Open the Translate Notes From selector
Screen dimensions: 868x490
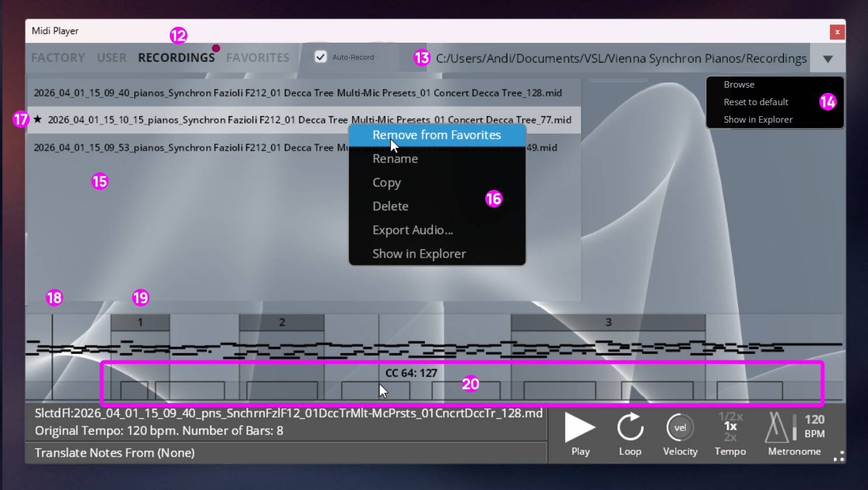(x=114, y=453)
